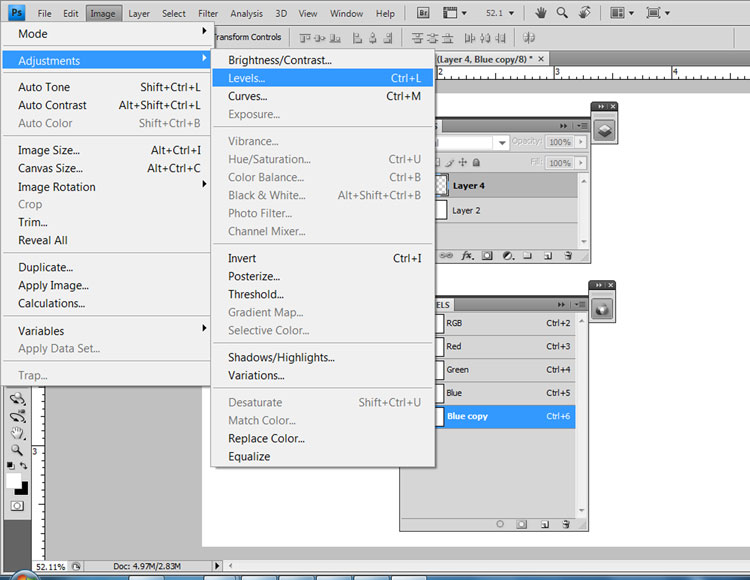The width and height of the screenshot is (750, 580).
Task: Swap foreground and background colors
Action: point(23,465)
